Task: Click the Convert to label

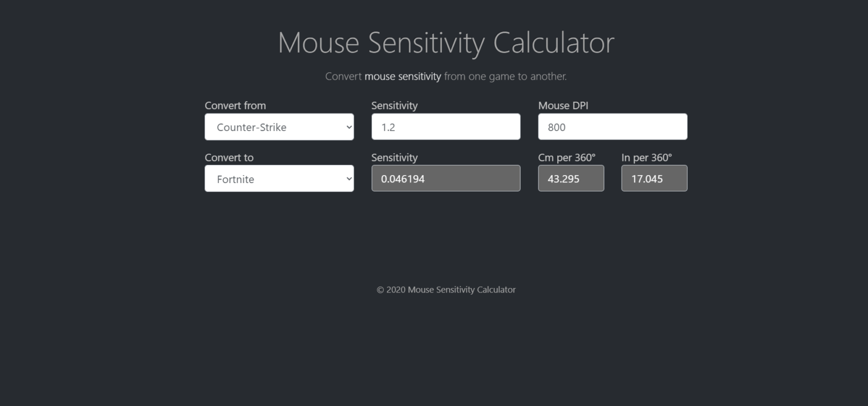Action: (x=229, y=158)
